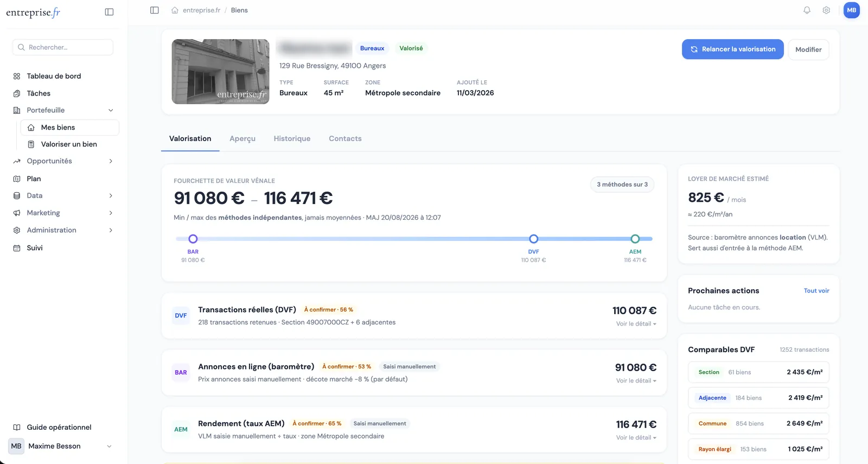
Task: Select the Section comparables row
Action: (758, 372)
